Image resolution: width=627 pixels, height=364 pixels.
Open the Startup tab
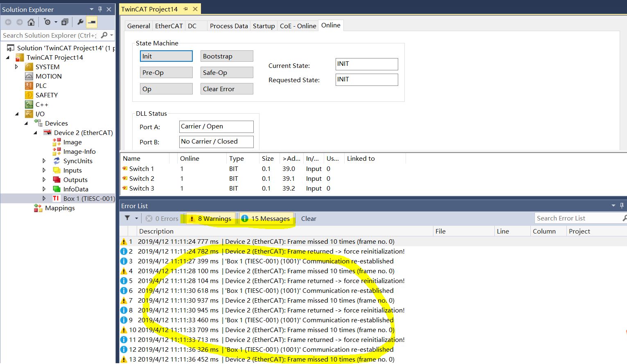(264, 26)
